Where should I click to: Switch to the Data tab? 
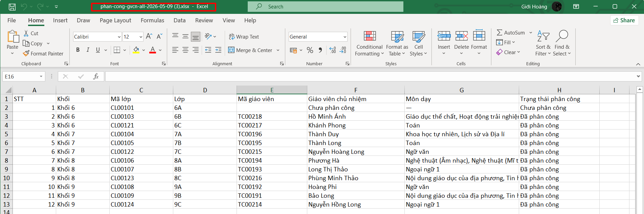pyautogui.click(x=179, y=20)
